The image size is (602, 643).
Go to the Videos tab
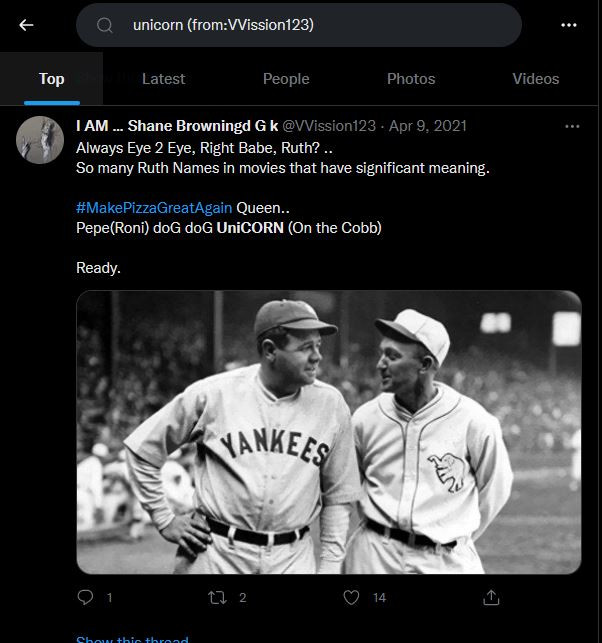click(536, 79)
